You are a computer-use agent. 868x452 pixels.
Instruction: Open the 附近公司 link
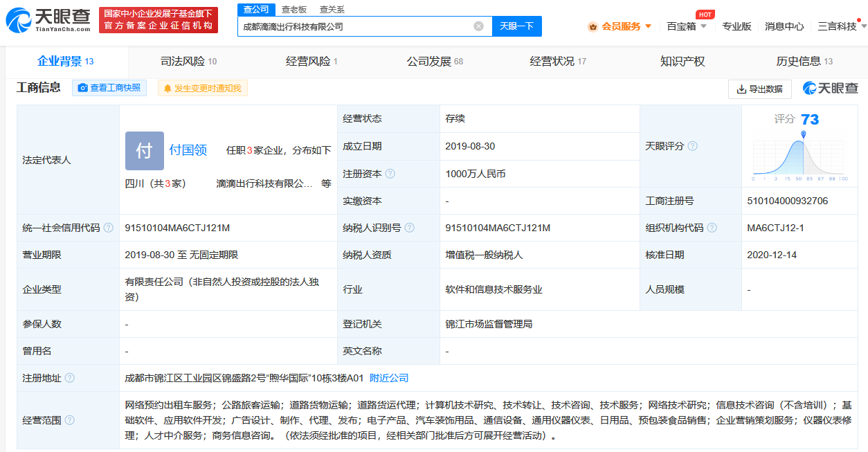(x=389, y=378)
